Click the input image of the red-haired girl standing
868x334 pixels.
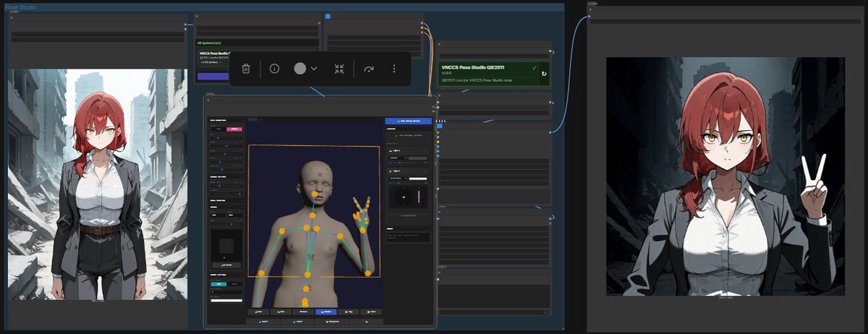[97, 184]
